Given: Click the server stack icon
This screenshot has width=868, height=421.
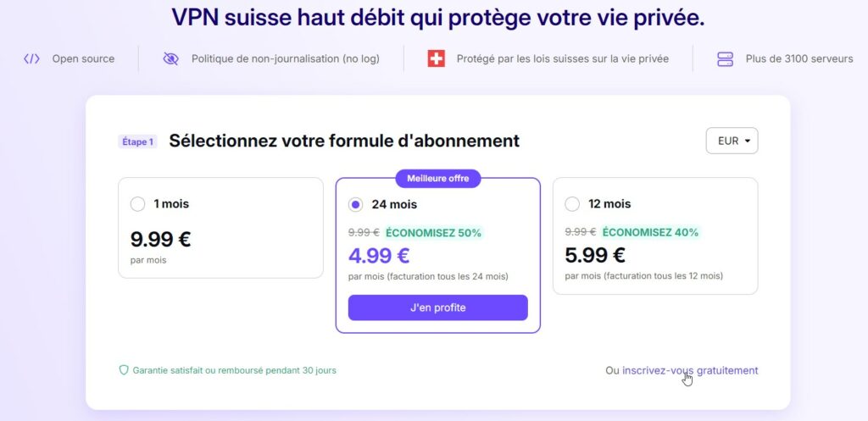Looking at the screenshot, I should point(725,58).
